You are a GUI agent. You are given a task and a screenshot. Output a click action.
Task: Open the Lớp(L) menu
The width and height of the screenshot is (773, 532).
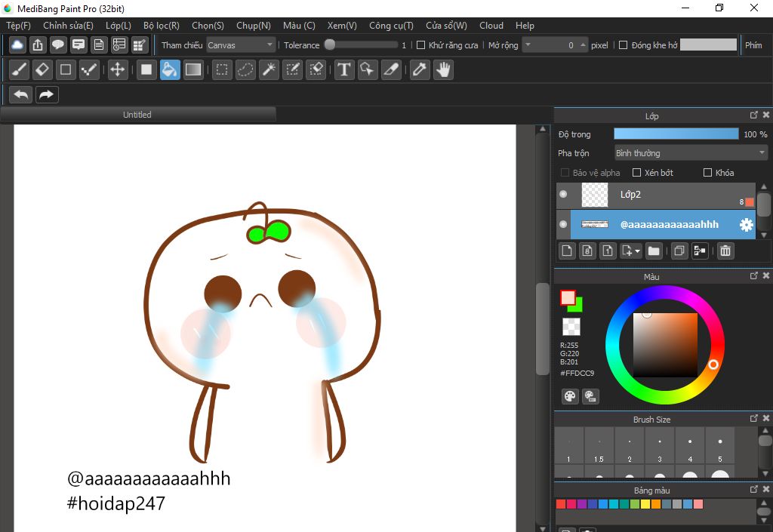119,26
